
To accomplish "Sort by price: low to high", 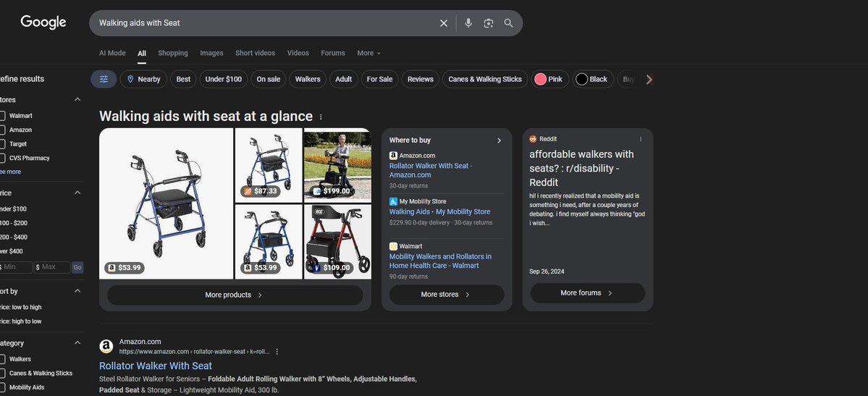I will [21, 308].
